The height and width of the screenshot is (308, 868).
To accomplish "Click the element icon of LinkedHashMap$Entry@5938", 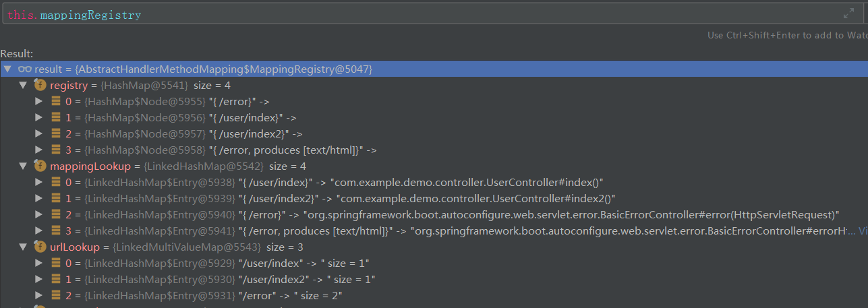I will pyautogui.click(x=56, y=182).
